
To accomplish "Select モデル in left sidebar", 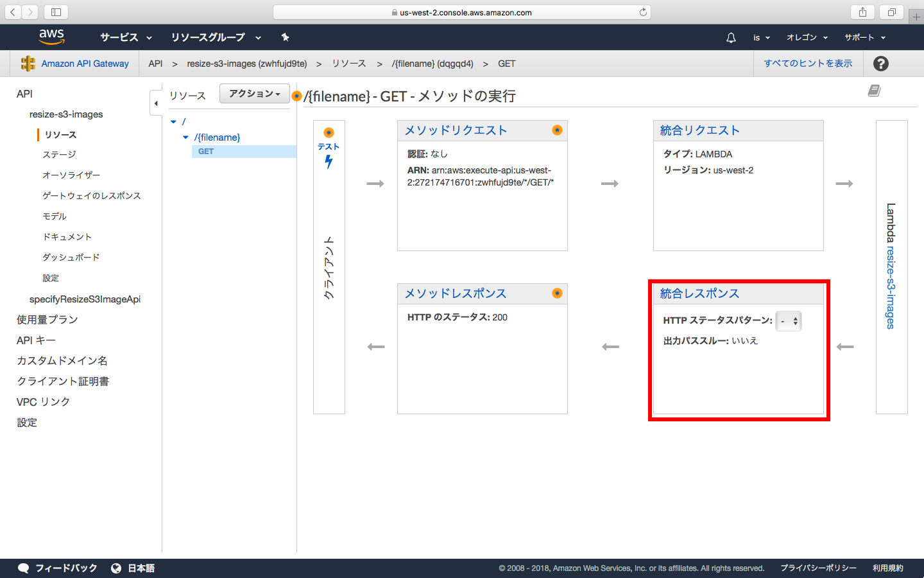I will 55,216.
